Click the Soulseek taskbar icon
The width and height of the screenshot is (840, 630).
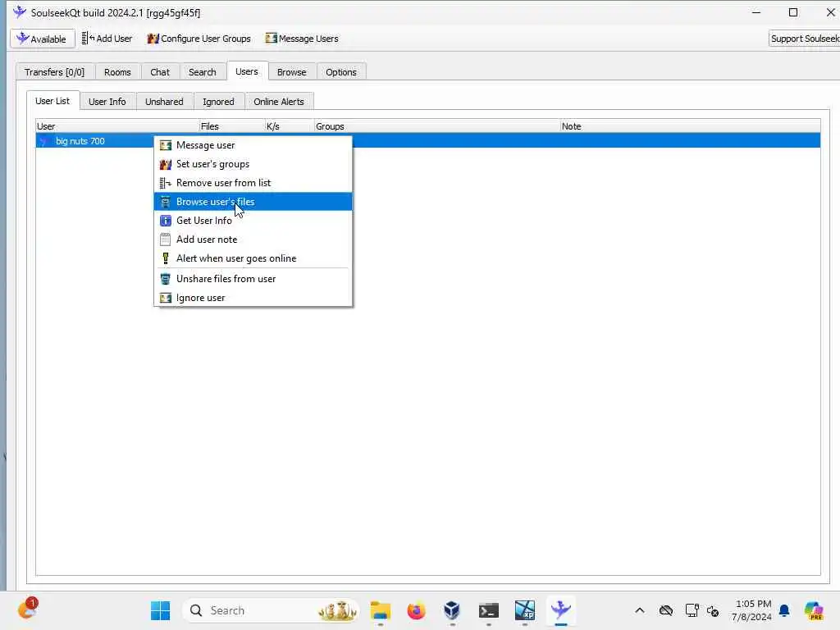(x=561, y=610)
